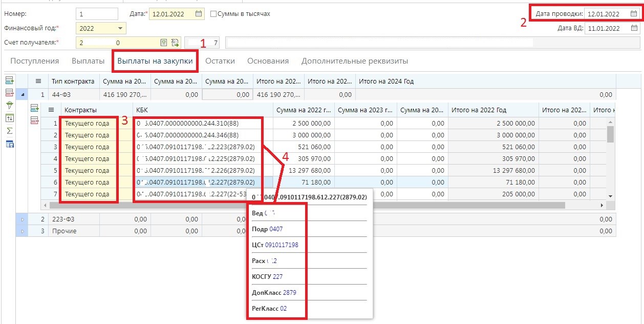
Task: Open Финансовый год dropdown
Action: click(x=120, y=29)
